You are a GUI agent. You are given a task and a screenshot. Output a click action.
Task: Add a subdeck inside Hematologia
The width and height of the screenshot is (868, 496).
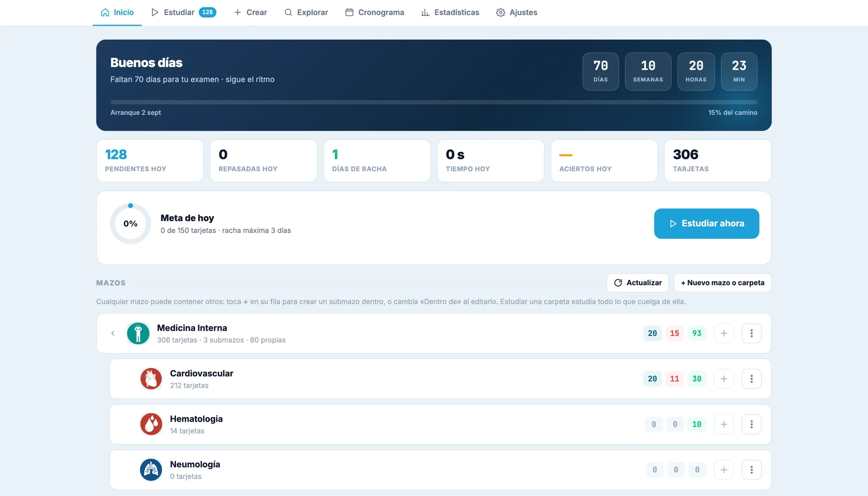724,424
